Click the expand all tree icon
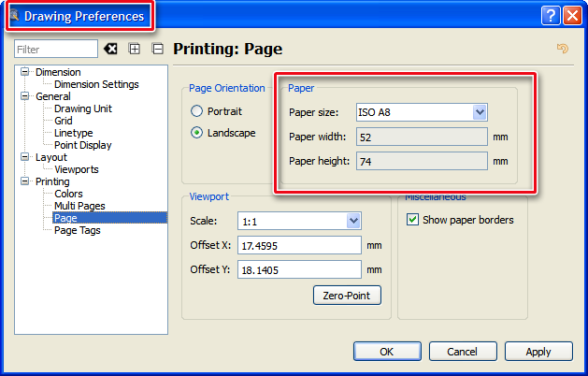 point(135,49)
